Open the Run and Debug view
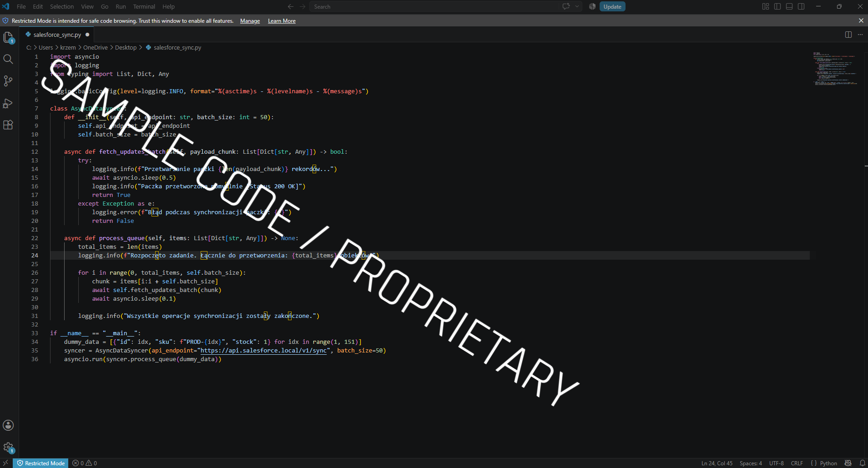The image size is (868, 468). pos(8,103)
